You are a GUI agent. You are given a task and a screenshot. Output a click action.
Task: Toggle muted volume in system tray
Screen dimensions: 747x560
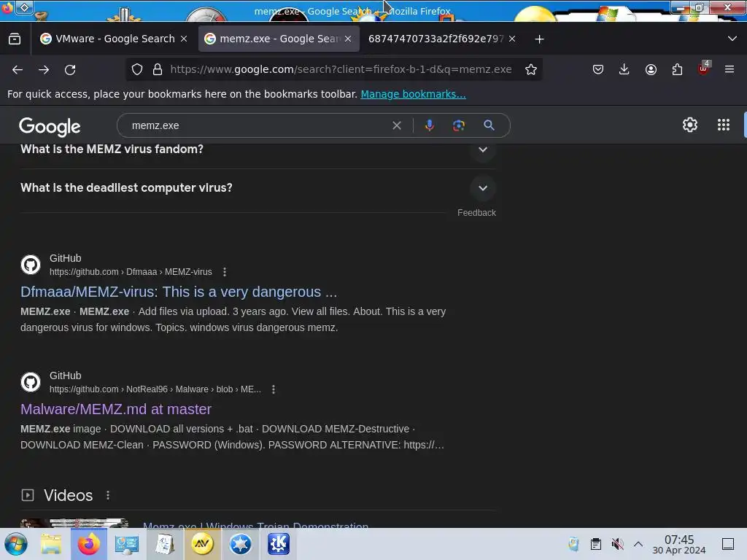tap(617, 544)
